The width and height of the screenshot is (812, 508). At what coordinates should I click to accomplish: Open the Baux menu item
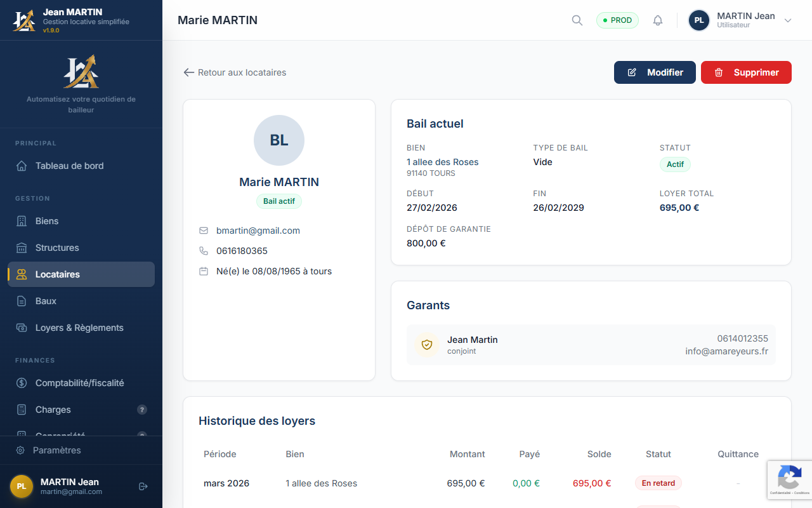[46, 301]
